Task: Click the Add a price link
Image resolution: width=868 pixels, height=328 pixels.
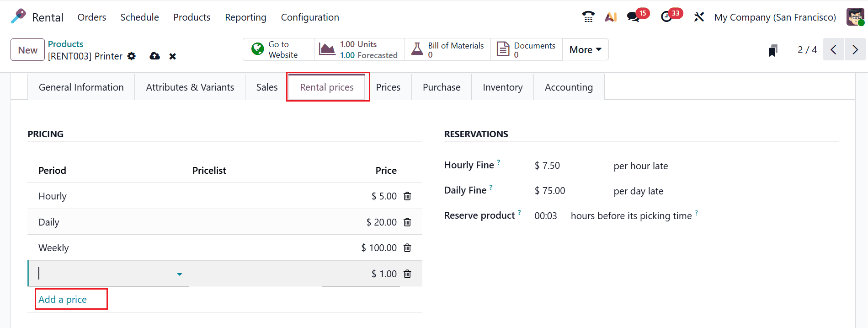Action: pyautogui.click(x=63, y=300)
